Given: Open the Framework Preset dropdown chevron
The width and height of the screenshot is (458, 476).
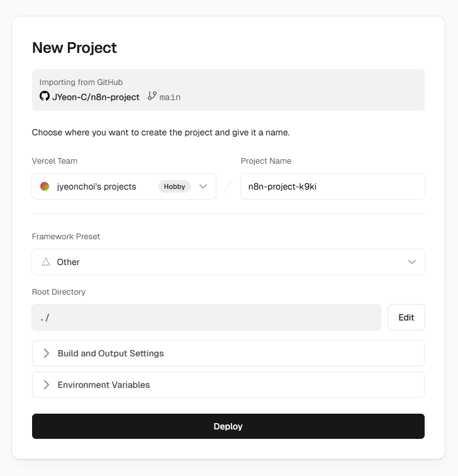Looking at the screenshot, I should click(412, 262).
